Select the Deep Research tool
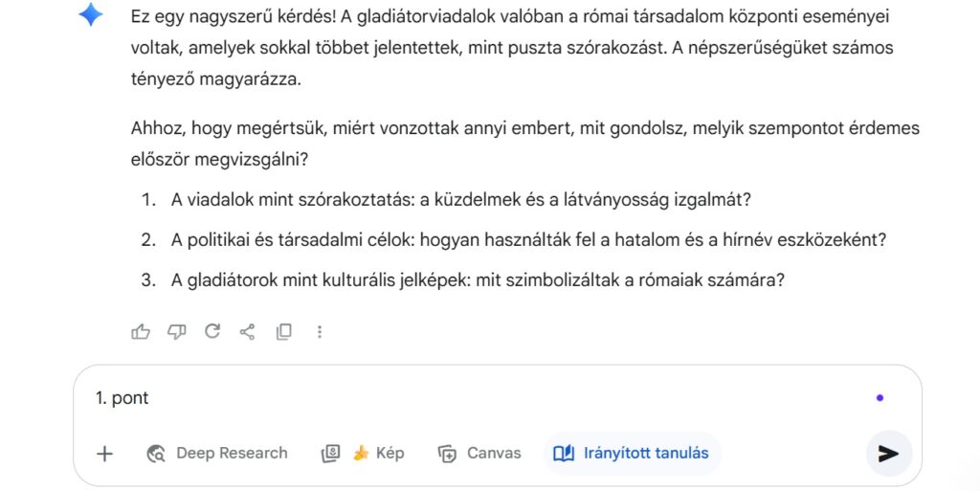 pyautogui.click(x=217, y=453)
